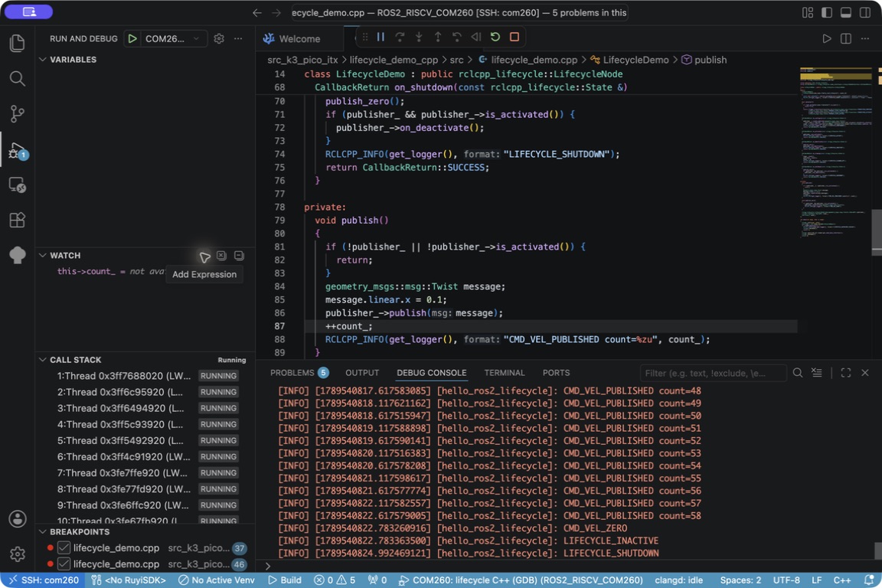This screenshot has width=882, height=588.
Task: Restart the debug session
Action: coord(495,38)
